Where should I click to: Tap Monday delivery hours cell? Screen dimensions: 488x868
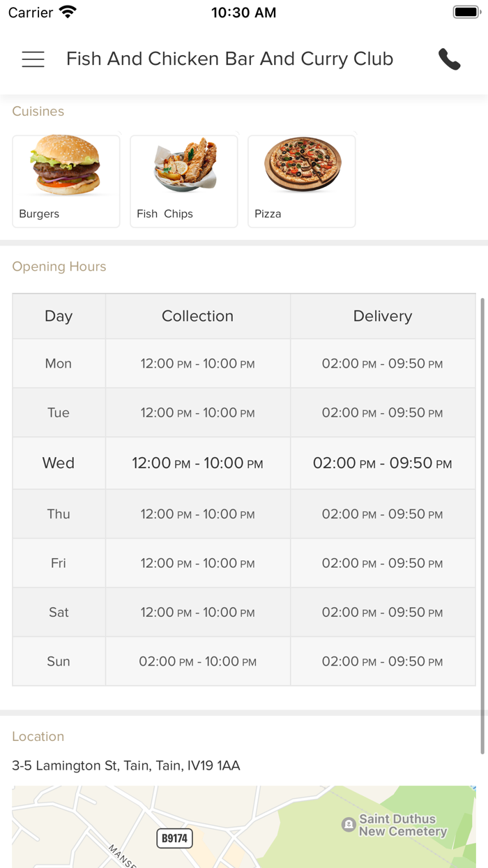(382, 364)
